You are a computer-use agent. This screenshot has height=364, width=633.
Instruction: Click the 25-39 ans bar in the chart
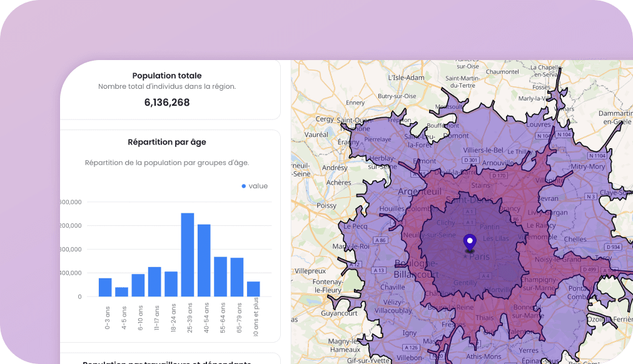(x=187, y=255)
